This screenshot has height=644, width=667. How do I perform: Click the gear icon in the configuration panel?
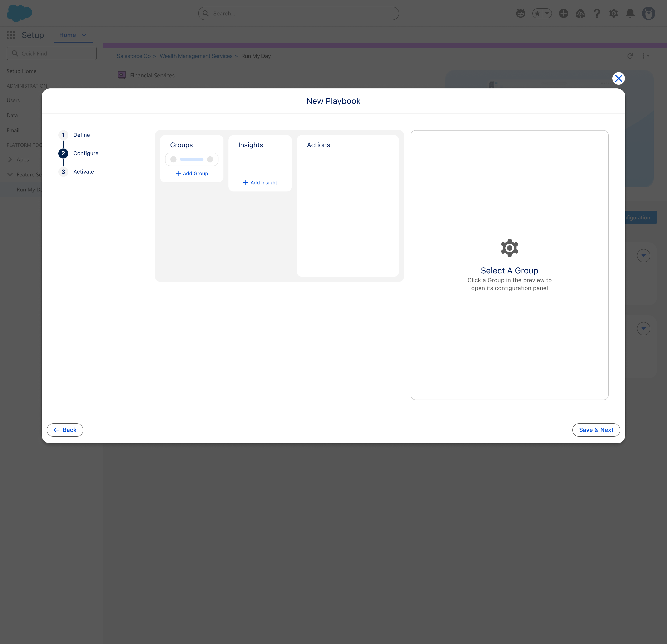pos(509,248)
